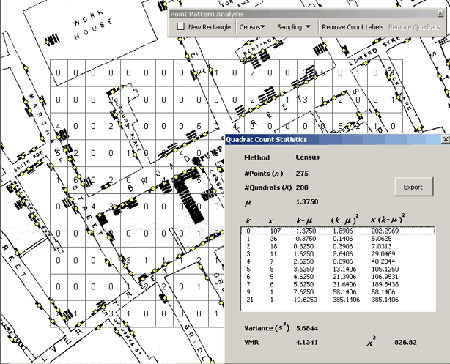Select the table row where k is 7
The width and height of the screenshot is (450, 364).
point(338,284)
